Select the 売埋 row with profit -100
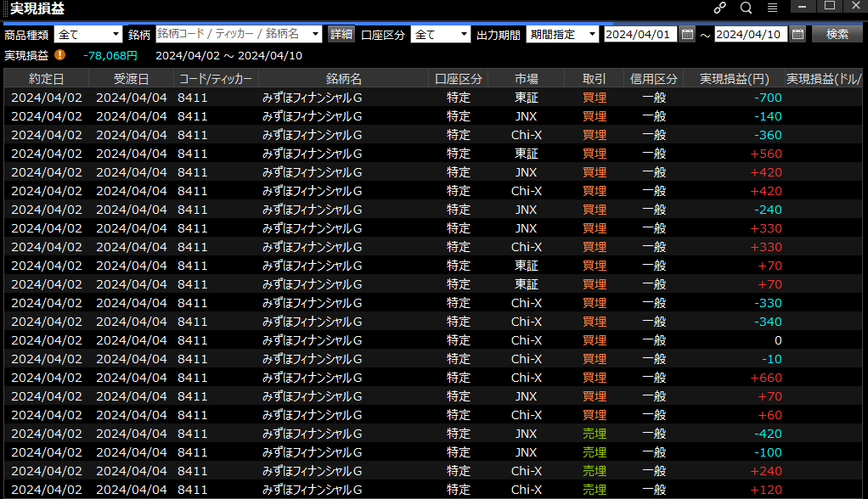This screenshot has width=868, height=499. 433,452
